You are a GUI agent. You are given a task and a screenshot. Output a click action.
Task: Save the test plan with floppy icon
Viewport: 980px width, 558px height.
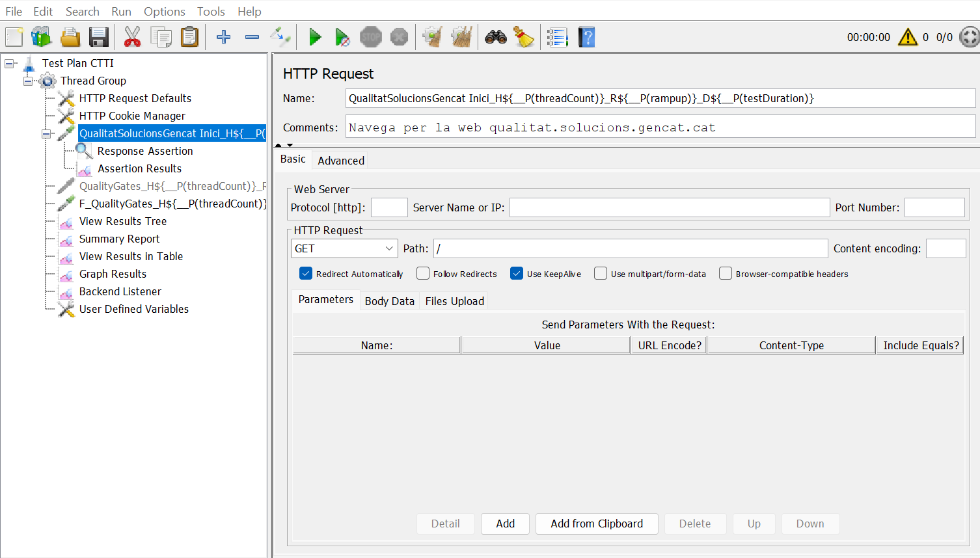tap(99, 37)
